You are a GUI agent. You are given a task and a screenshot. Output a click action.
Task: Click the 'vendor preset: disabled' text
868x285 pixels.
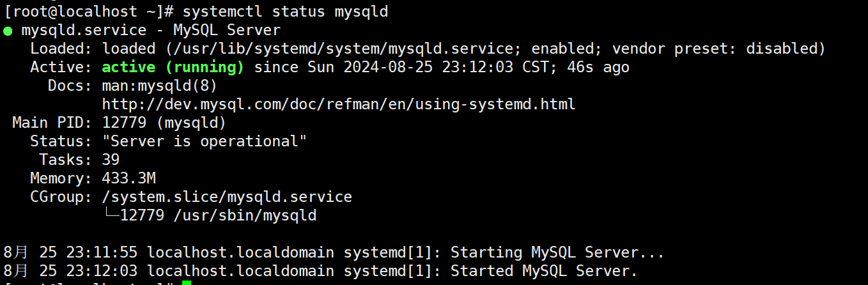pos(715,49)
